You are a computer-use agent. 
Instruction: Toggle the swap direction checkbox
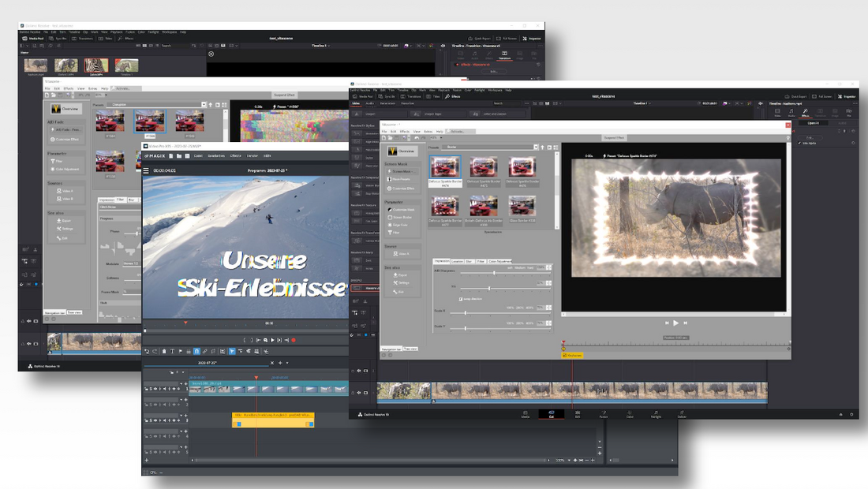click(x=460, y=299)
